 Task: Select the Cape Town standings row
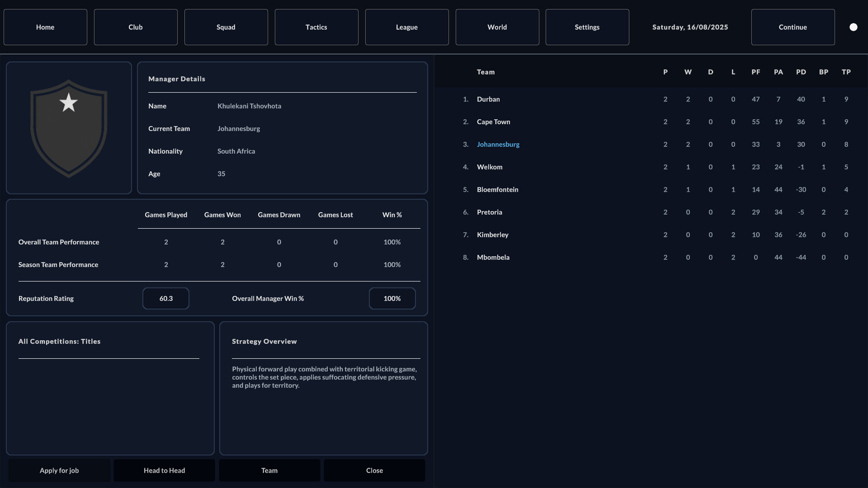coord(493,122)
